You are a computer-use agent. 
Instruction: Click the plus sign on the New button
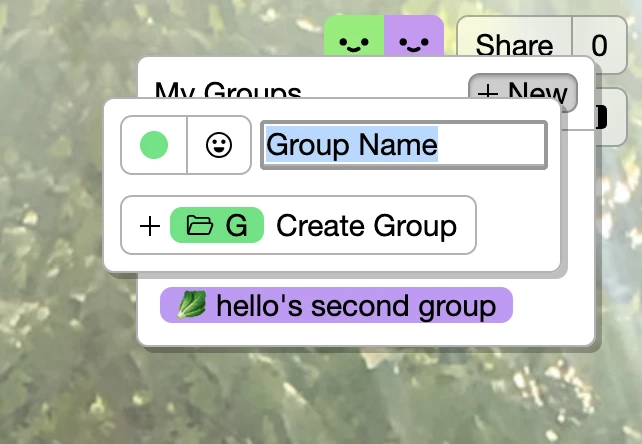(488, 93)
